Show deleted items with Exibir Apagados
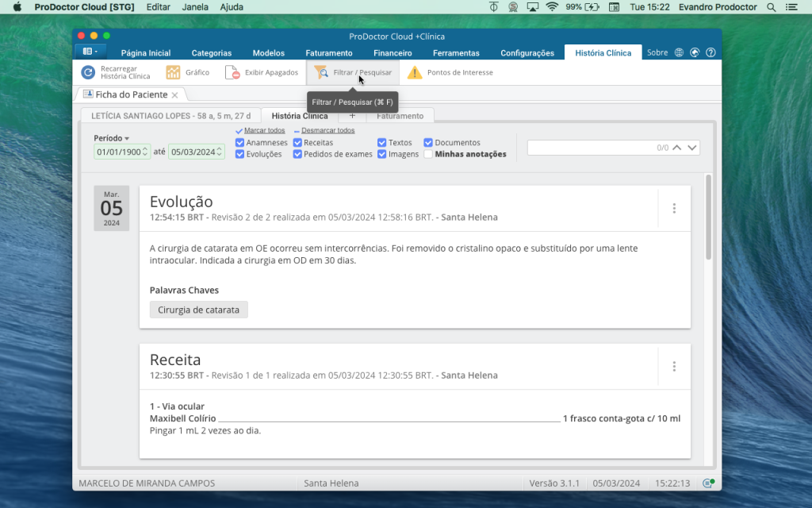 [x=262, y=72]
